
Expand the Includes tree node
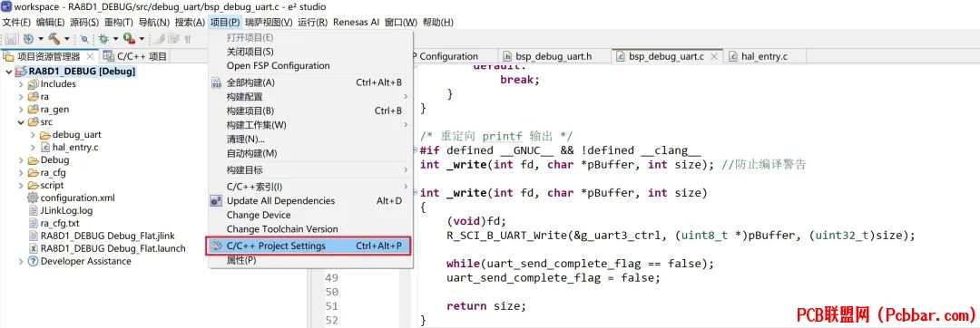pyautogui.click(x=21, y=84)
